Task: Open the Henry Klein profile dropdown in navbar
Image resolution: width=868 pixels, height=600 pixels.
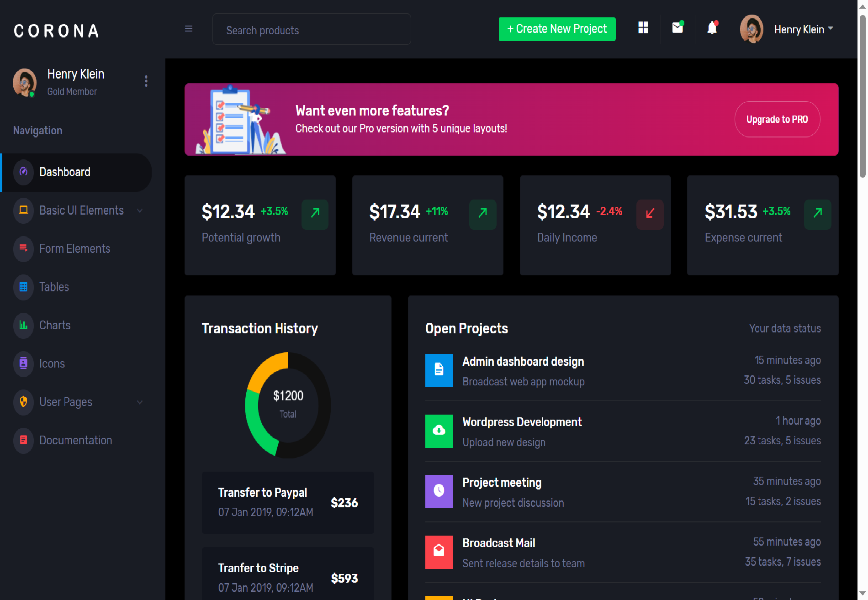Action: (x=803, y=29)
